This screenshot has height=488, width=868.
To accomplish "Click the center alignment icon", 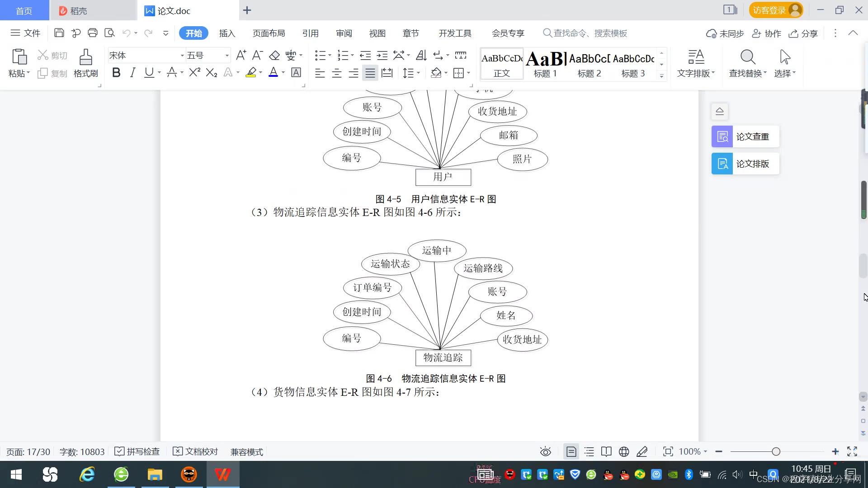I will pos(337,73).
